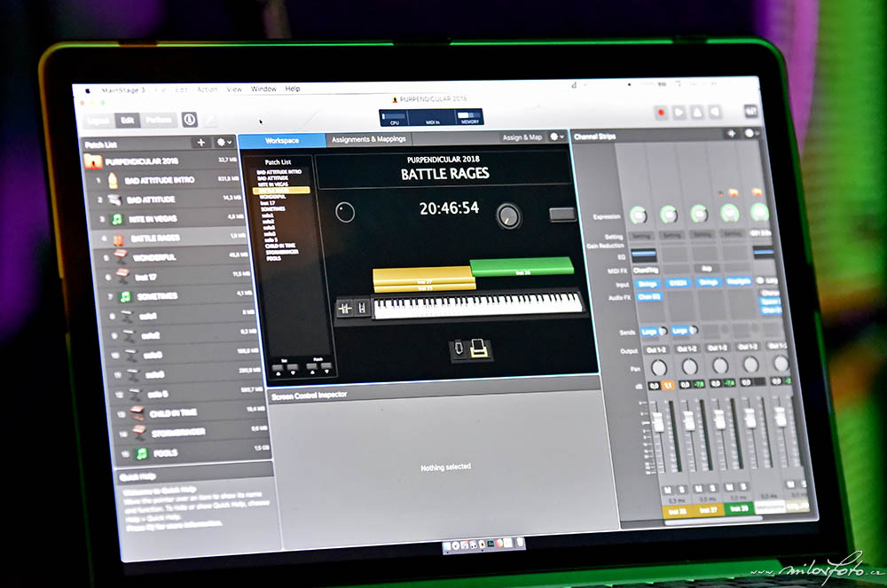Switch to Perform mode
The height and width of the screenshot is (588, 887).
tap(159, 120)
